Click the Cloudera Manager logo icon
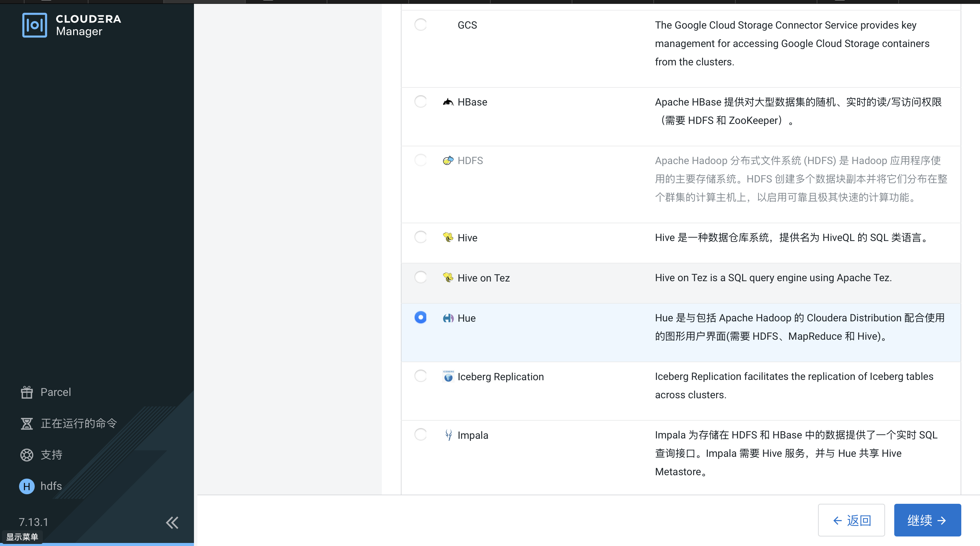This screenshot has width=980, height=546. [x=35, y=25]
